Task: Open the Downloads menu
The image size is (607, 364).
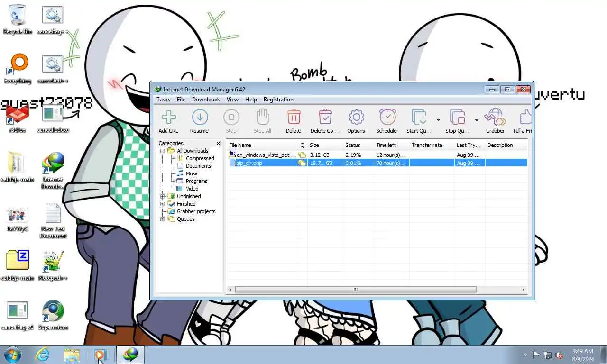Action: [x=206, y=100]
